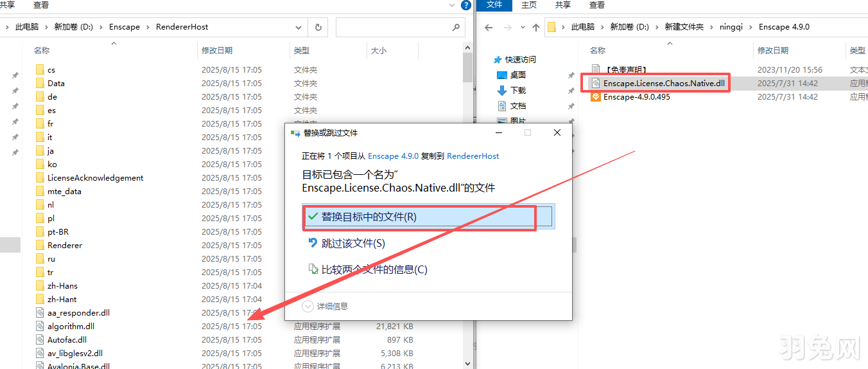Open the LicenseAcknowledgement folder
This screenshot has width=868, height=369.
95,177
